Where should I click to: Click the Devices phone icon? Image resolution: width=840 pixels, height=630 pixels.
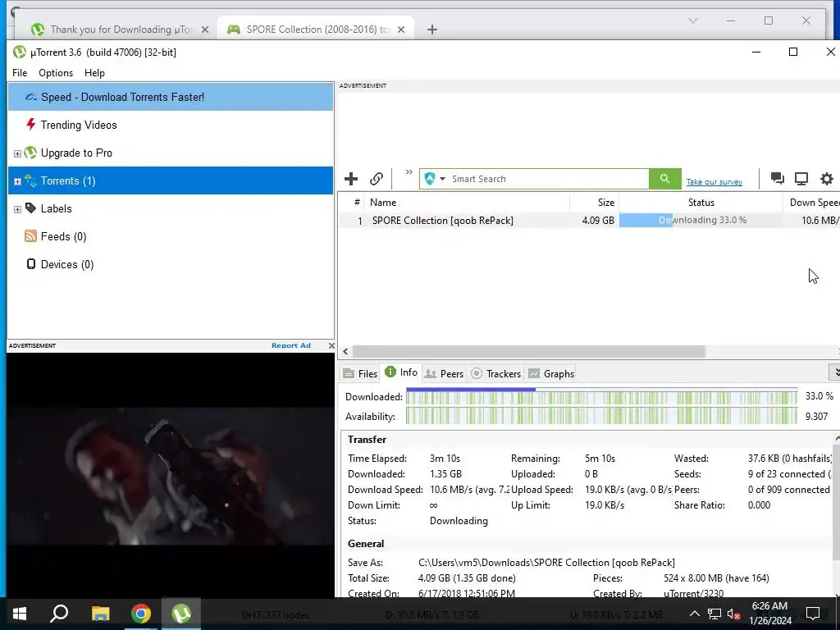click(31, 264)
